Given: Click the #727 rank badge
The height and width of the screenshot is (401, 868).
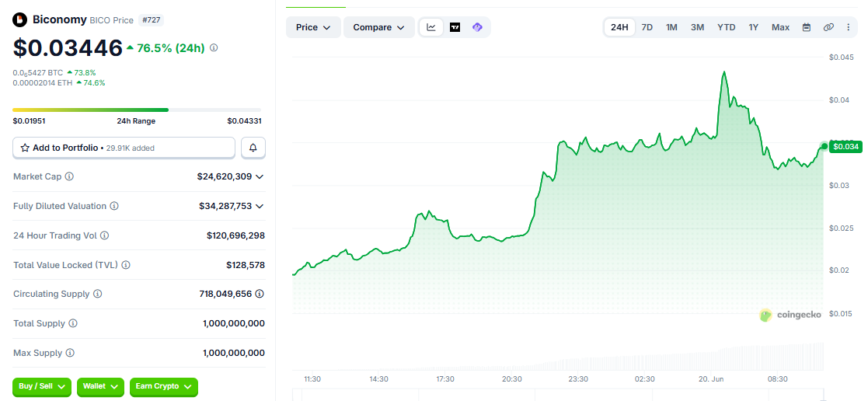Looking at the screenshot, I should 151,20.
